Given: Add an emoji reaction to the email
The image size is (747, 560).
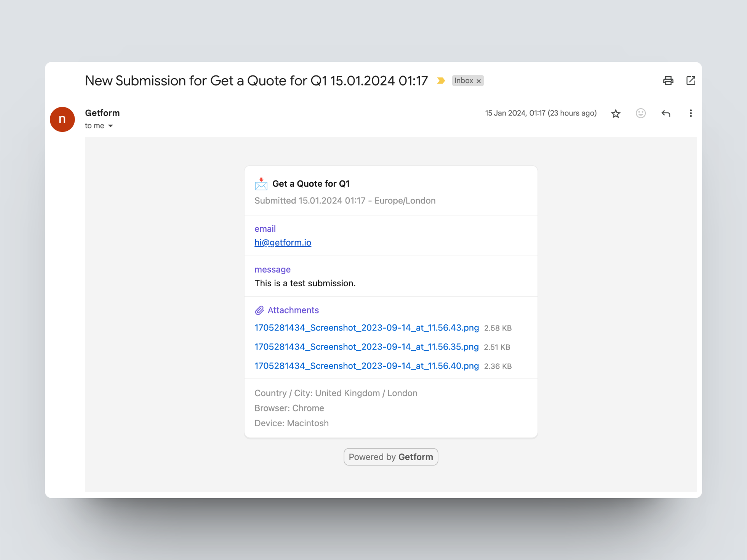Looking at the screenshot, I should point(640,113).
